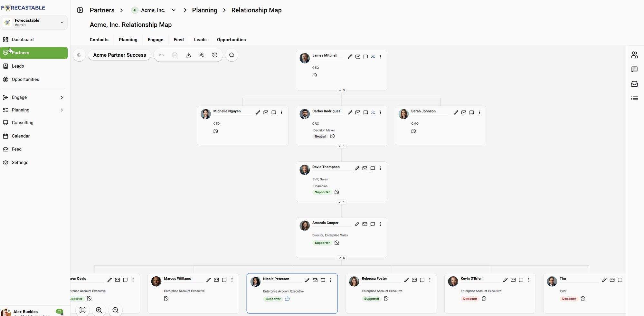Image resolution: width=644 pixels, height=316 pixels.
Task: Edit Michelle Nguyen with pencil icon
Action: pyautogui.click(x=258, y=112)
